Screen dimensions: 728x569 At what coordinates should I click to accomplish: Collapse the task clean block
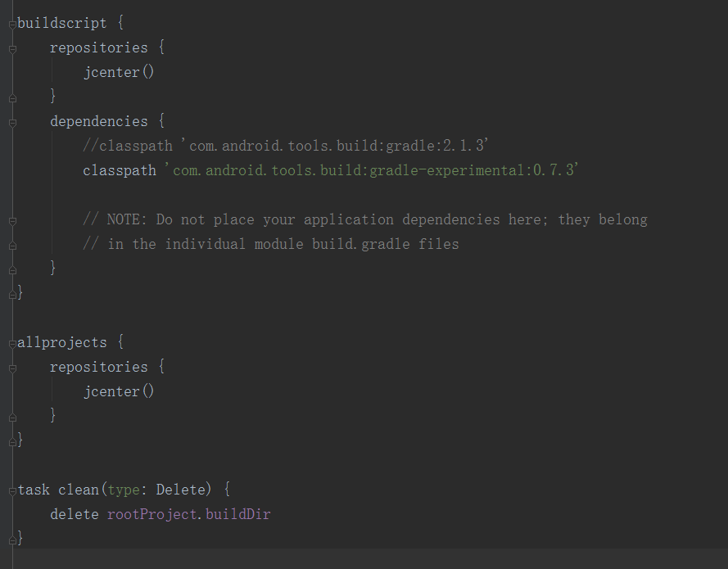12,490
